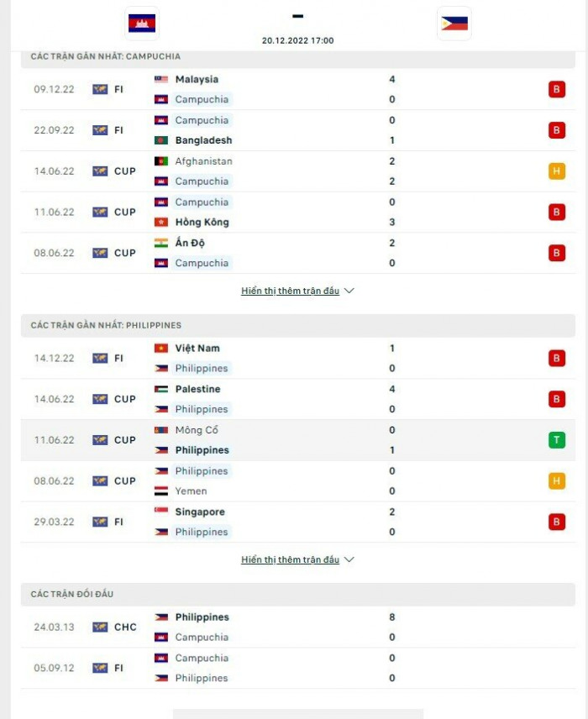Click the orange H badge for Yemen match

[x=556, y=481]
